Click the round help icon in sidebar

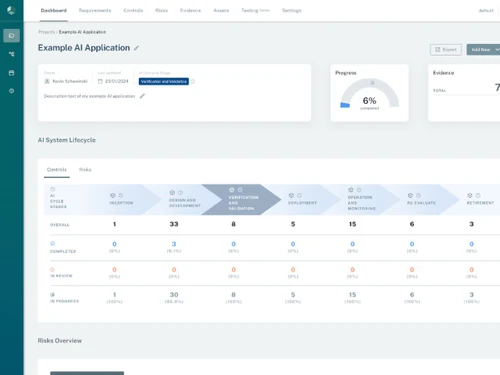click(x=11, y=91)
